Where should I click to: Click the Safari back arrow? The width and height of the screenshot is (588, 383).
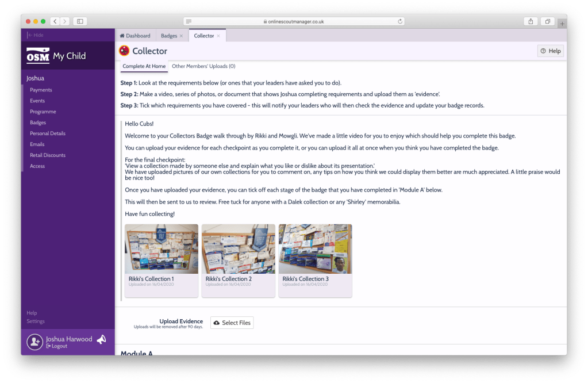(x=55, y=21)
